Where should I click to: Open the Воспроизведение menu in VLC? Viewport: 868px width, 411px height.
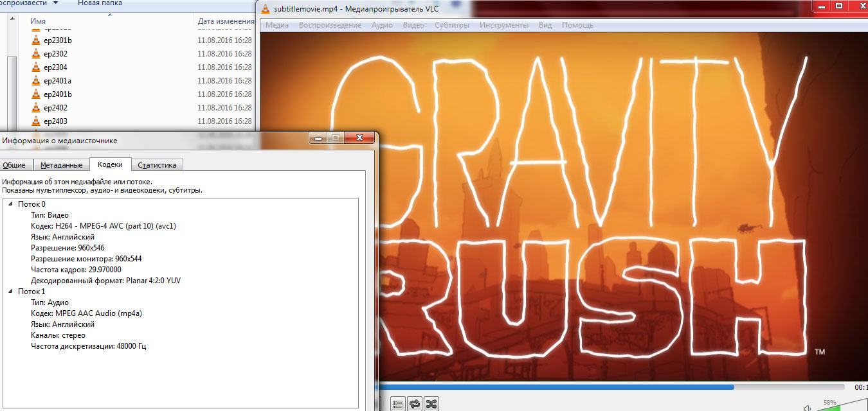pyautogui.click(x=330, y=25)
